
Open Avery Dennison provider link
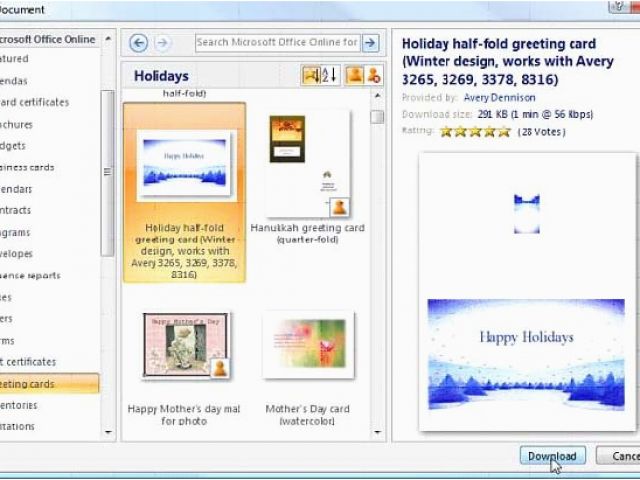click(499, 98)
